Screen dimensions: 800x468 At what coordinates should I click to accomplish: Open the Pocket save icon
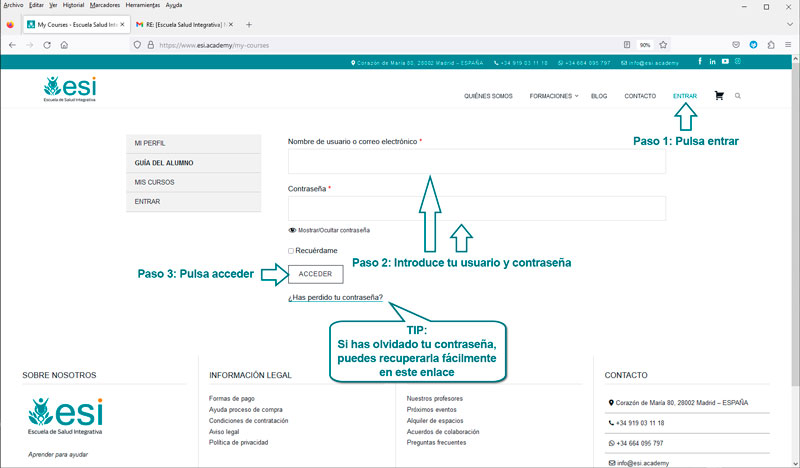click(736, 45)
